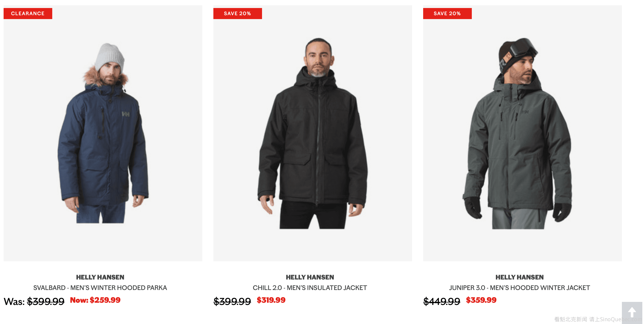Click the Now: $259.99 sale price
The image size is (644, 324).
[95, 300]
